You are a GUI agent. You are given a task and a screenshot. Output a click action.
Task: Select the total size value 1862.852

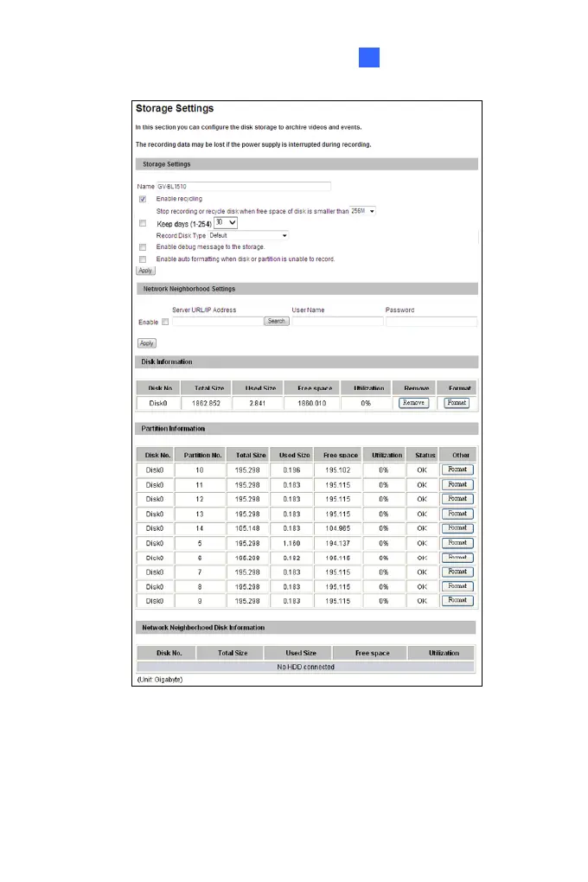pos(206,403)
